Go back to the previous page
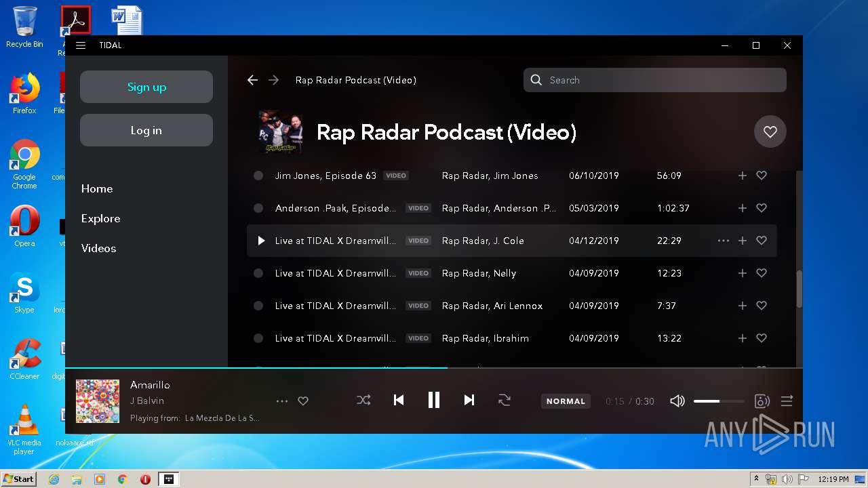868x488 pixels. (x=252, y=80)
